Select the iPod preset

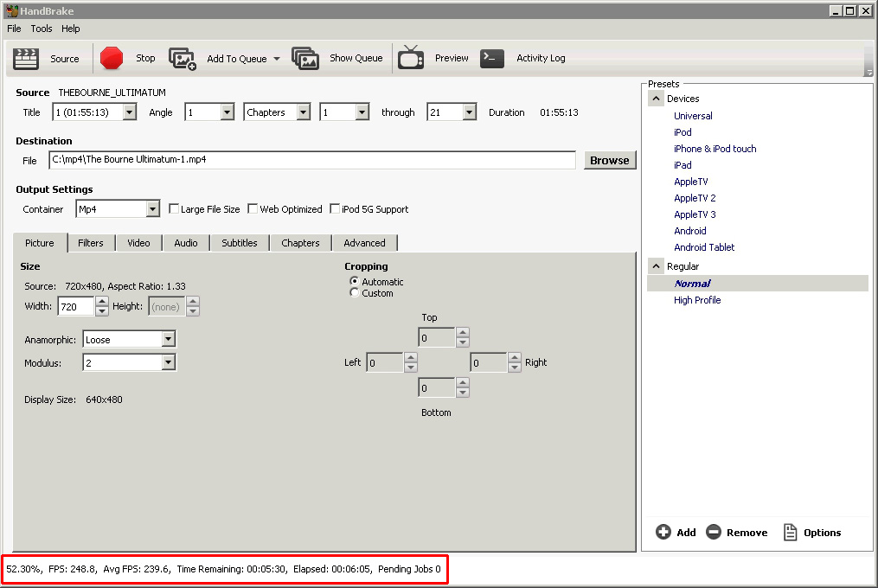coord(683,132)
